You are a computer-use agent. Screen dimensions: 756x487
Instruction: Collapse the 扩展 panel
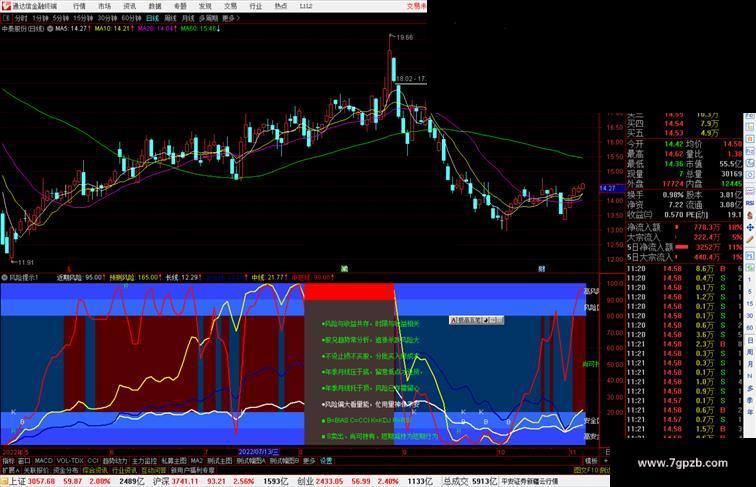click(x=10, y=470)
